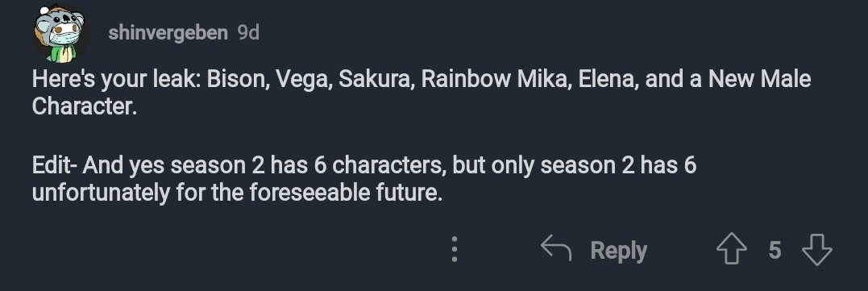Click the word Character on the second line

point(84,106)
